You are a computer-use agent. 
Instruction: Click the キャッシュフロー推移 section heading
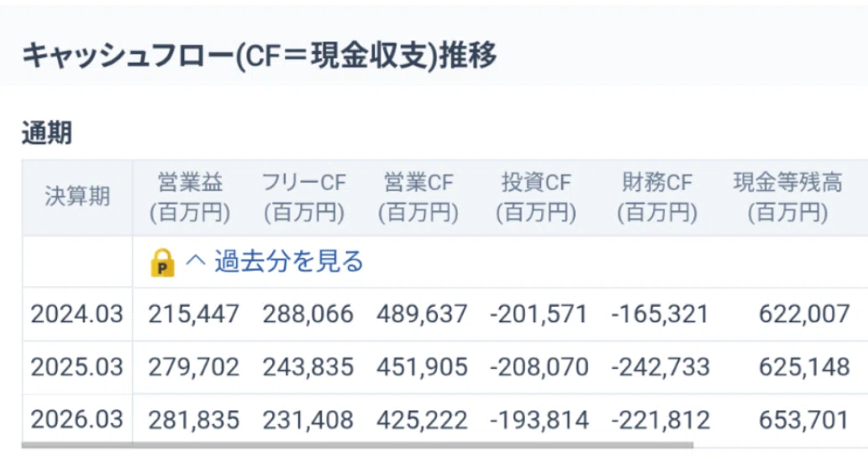click(259, 56)
